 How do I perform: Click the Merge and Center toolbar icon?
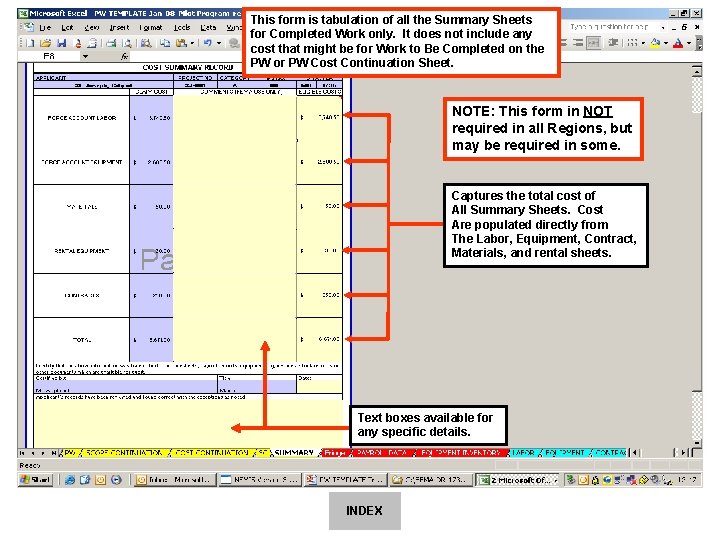[594, 43]
